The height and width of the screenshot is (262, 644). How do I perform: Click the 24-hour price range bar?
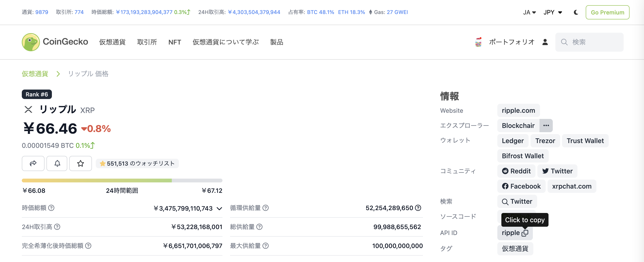pyautogui.click(x=122, y=180)
